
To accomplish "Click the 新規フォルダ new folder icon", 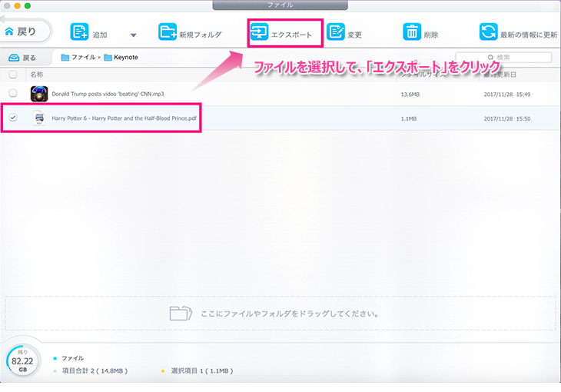I will tap(168, 32).
